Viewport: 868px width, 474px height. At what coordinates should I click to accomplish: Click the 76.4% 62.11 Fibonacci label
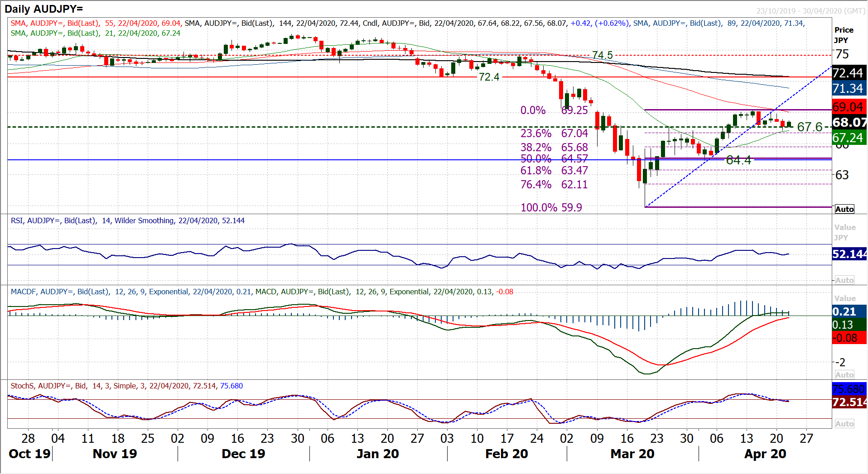[554, 184]
